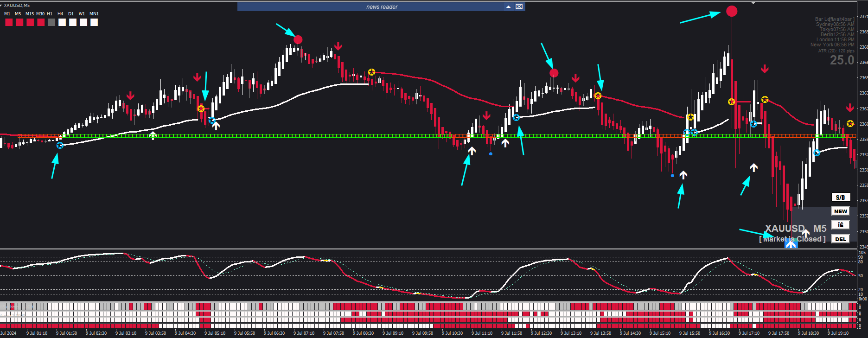
Task: Click the ÎÊ button
Action: [x=841, y=225]
